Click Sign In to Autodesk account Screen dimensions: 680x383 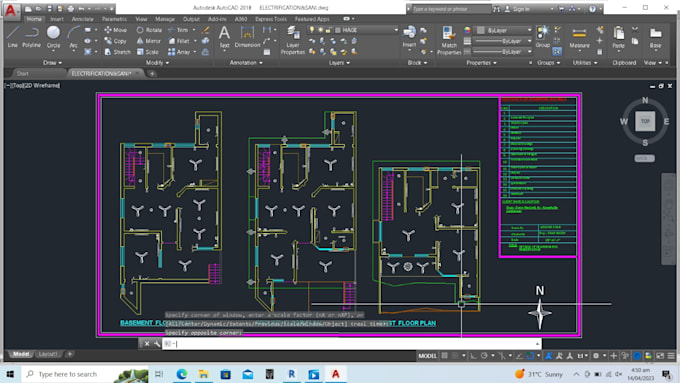[517, 9]
